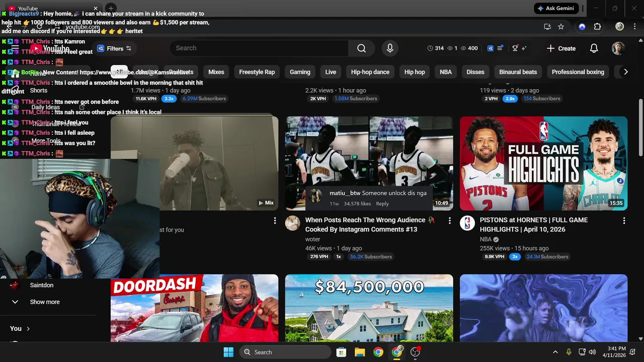Open more options for Instagram Comments video
This screenshot has height=362, width=644.
pos(449,221)
